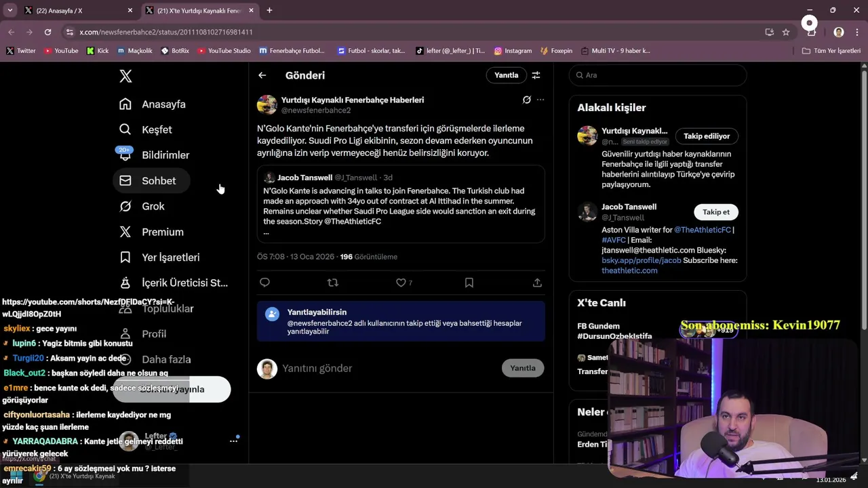Reload the page
Viewport: 868px width, 488px height.
pos(47,32)
